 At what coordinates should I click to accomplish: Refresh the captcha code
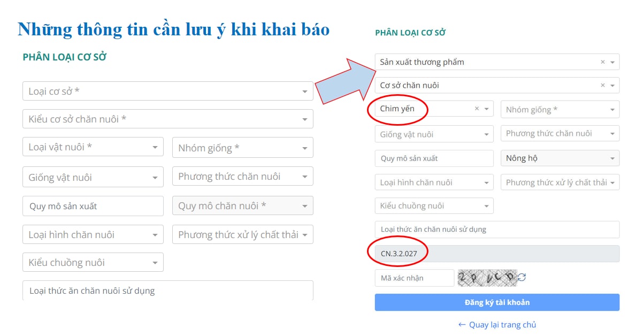[x=522, y=278]
